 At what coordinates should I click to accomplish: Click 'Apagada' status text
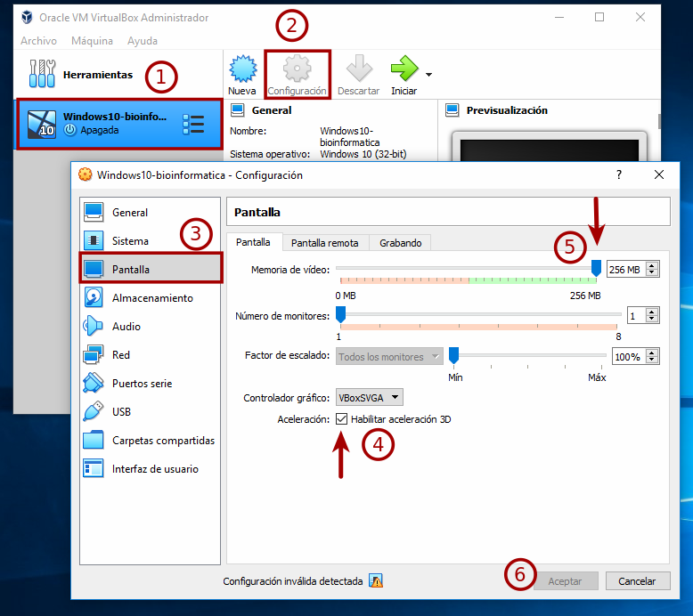coord(100,130)
